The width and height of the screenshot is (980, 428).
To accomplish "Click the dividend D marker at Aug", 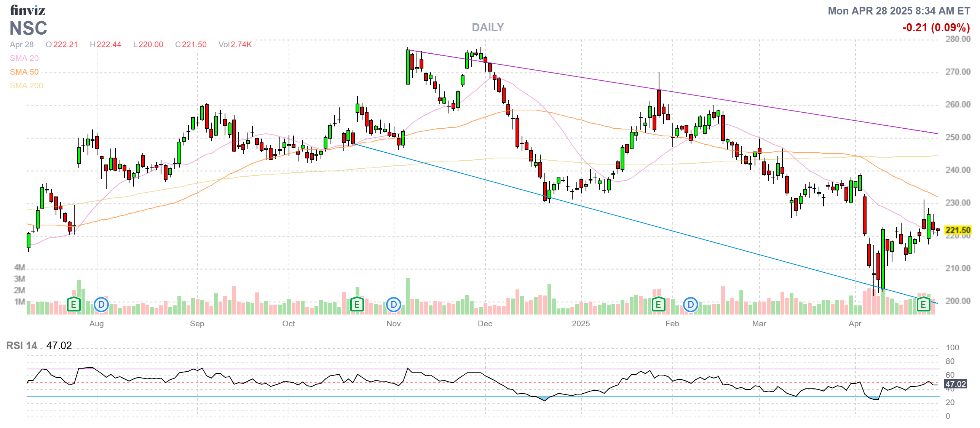I will [x=101, y=304].
